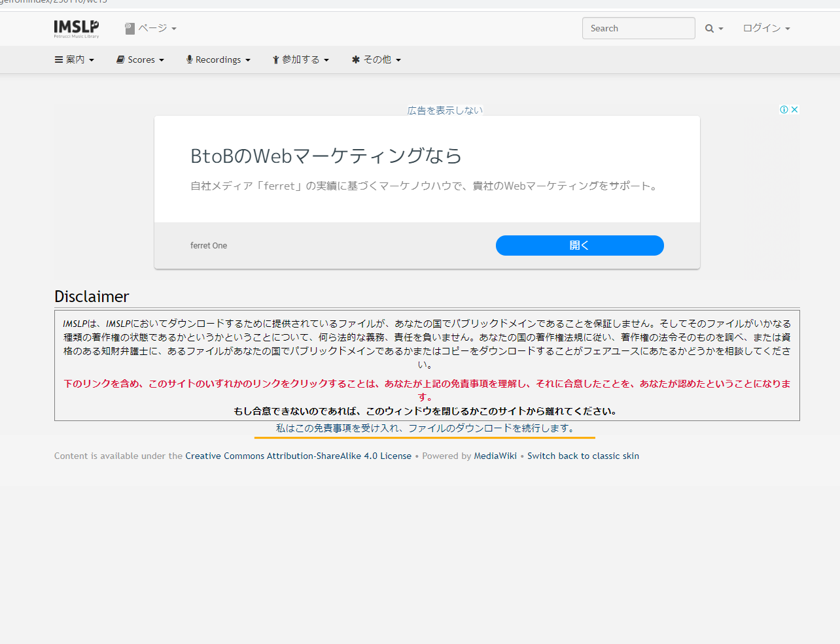Click the IMSLP logo

tap(77, 28)
